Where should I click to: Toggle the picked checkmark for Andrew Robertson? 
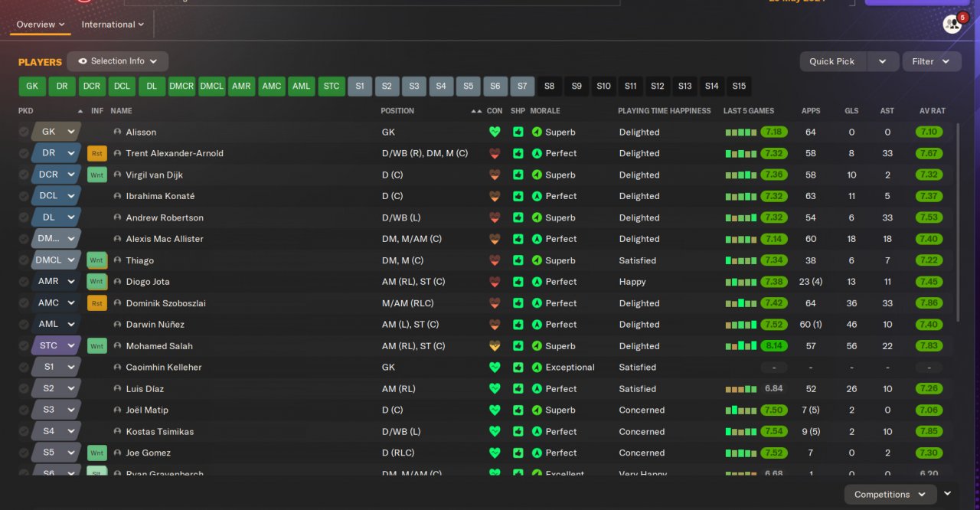click(x=24, y=217)
